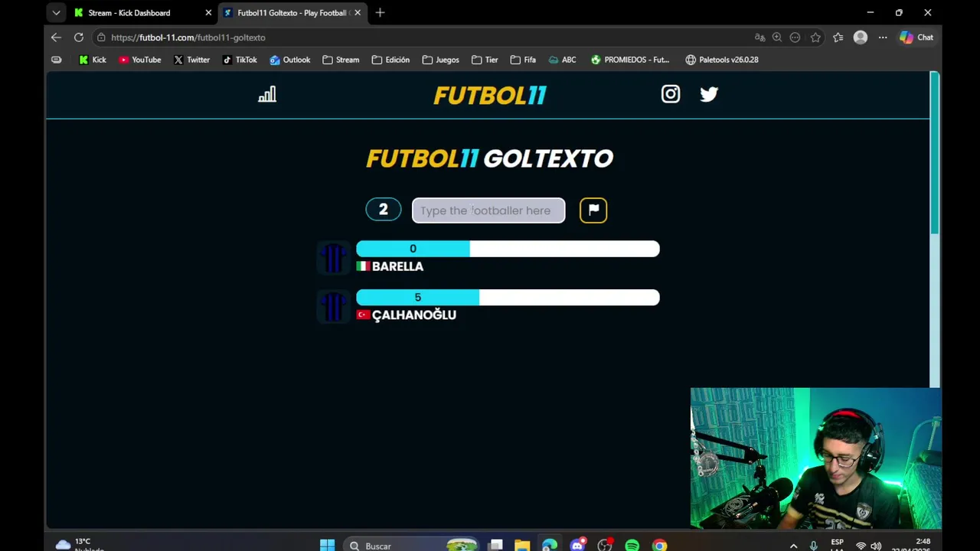Image resolution: width=980 pixels, height=551 pixels.
Task: Click the FUTBOL11 header logo
Action: click(x=490, y=95)
